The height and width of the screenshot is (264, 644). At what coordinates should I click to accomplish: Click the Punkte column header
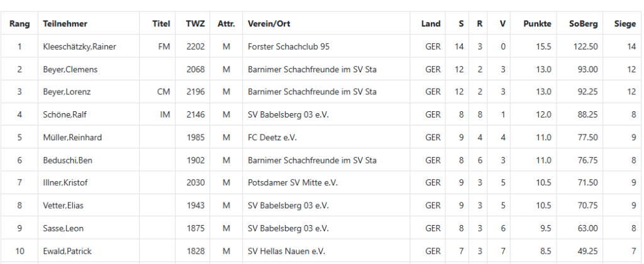coord(537,24)
